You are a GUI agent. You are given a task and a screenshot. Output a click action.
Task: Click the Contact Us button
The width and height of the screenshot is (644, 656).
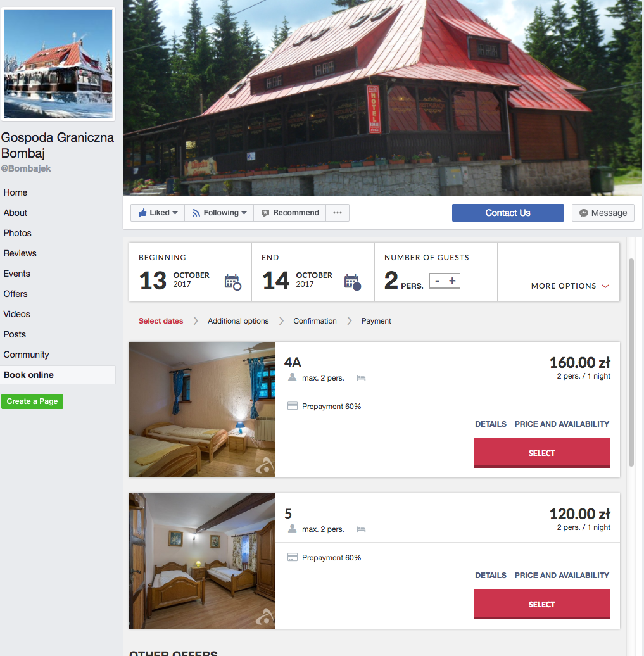(x=508, y=213)
